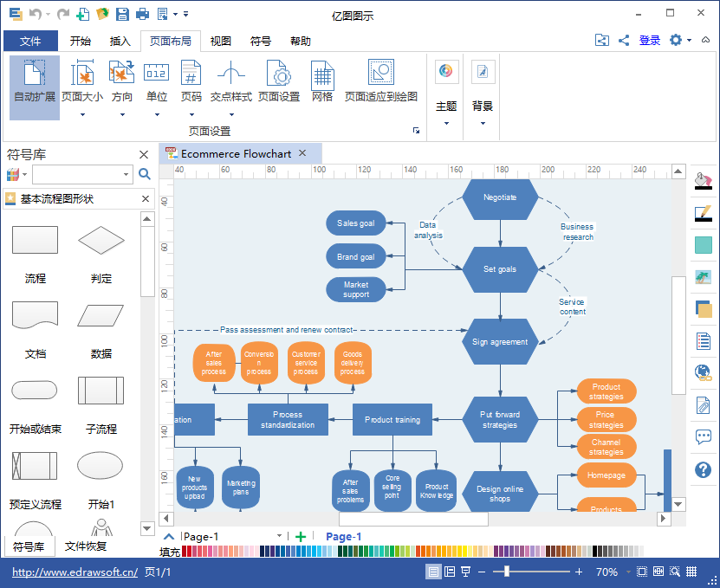Switch to the Insert (插入) ribbon tab
Viewport: 720px width, 588px height.
point(120,41)
